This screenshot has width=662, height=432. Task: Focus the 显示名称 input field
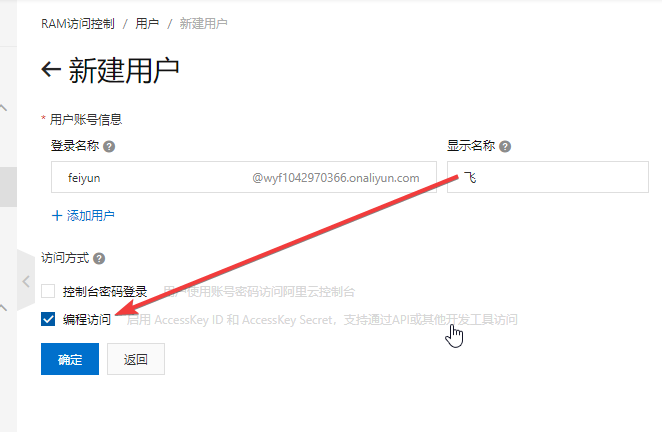point(548,177)
